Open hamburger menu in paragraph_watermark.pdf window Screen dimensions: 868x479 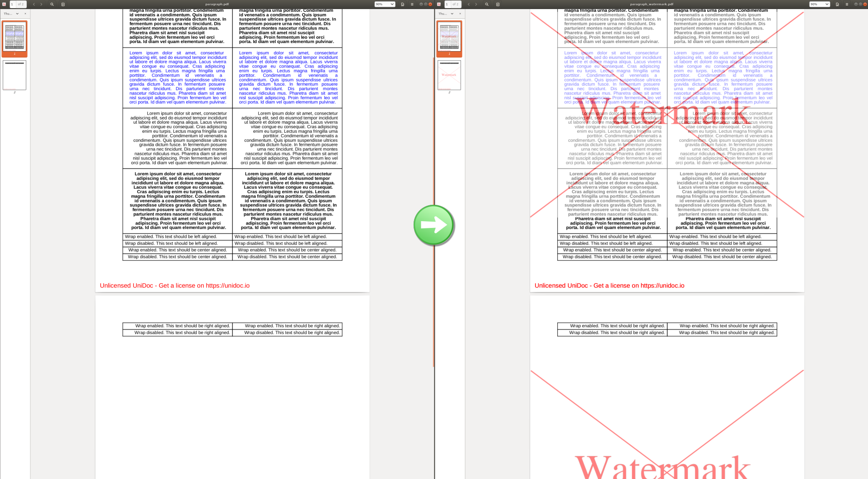point(847,4)
